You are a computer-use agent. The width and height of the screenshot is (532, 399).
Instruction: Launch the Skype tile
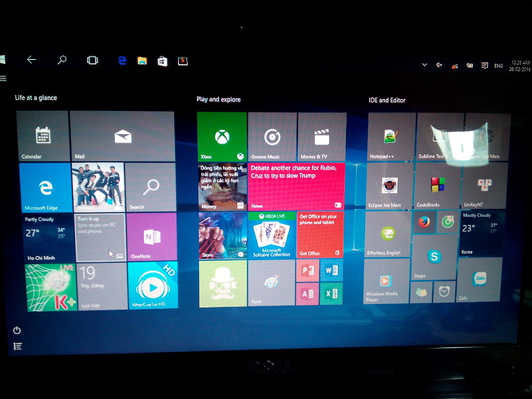coord(434,257)
